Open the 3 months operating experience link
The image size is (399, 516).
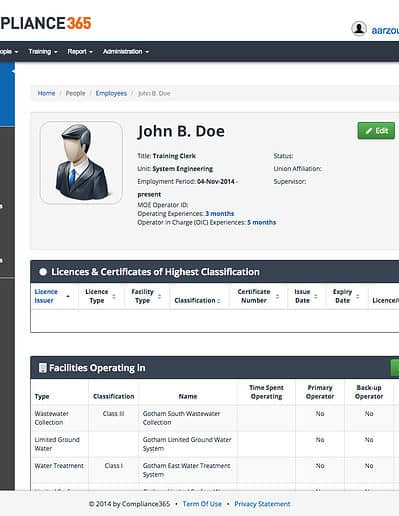pos(219,214)
